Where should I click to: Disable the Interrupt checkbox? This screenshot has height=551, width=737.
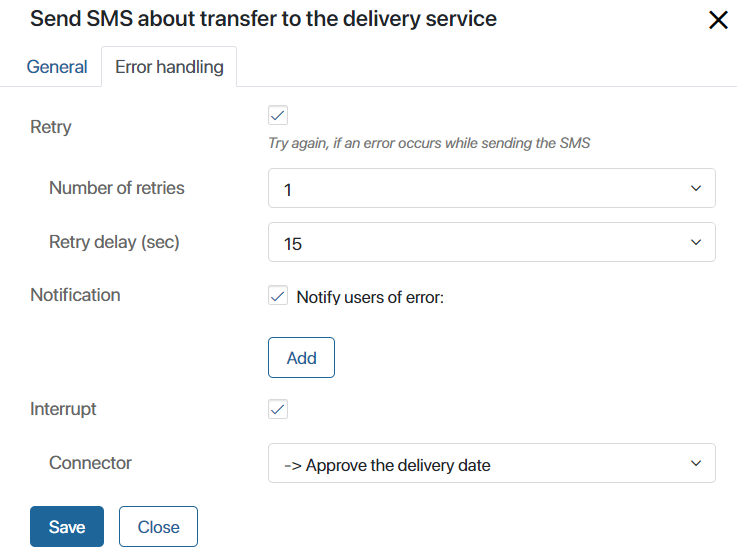point(278,409)
